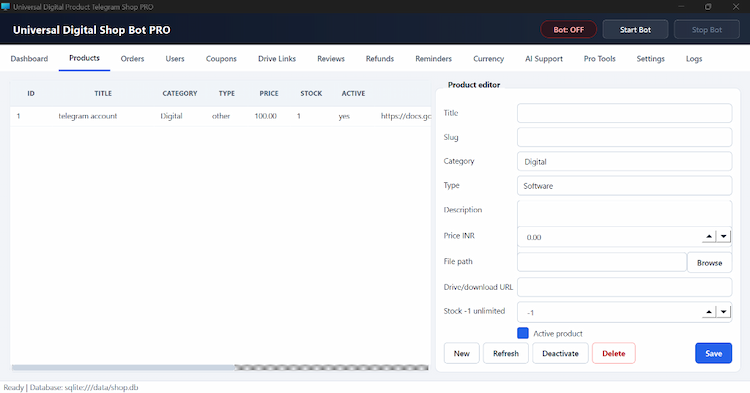Increase Stock value with up arrow
750x393 pixels.
pyautogui.click(x=709, y=312)
